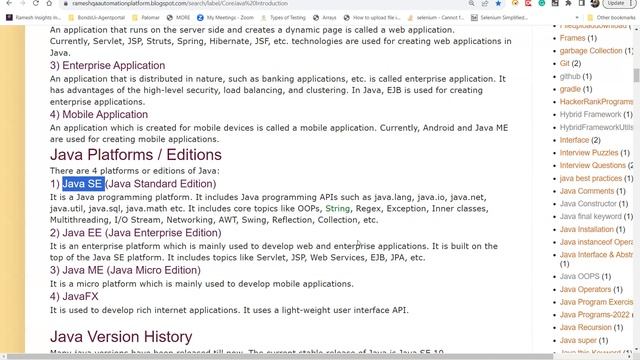
Task: Open the browser side panel
Action: tap(582, 3)
